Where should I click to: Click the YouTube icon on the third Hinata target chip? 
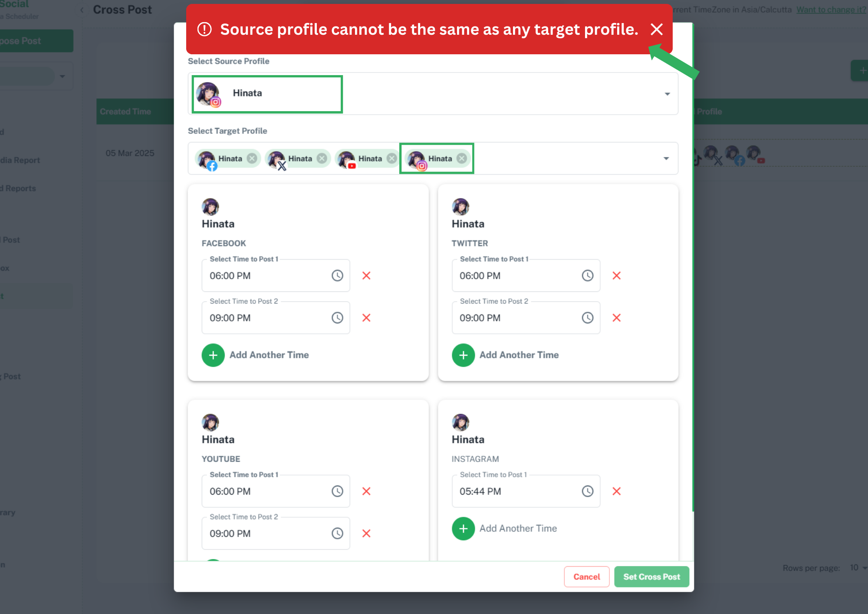point(352,165)
